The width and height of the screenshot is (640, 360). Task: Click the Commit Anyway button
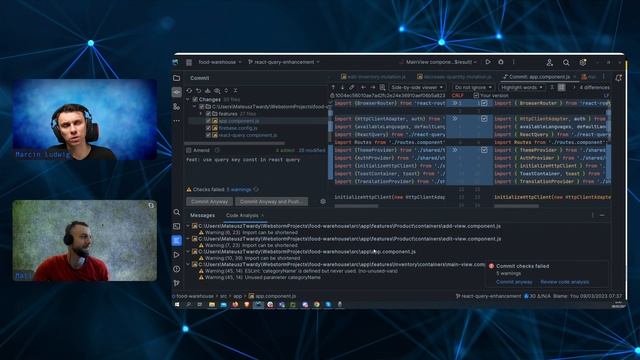pos(209,202)
